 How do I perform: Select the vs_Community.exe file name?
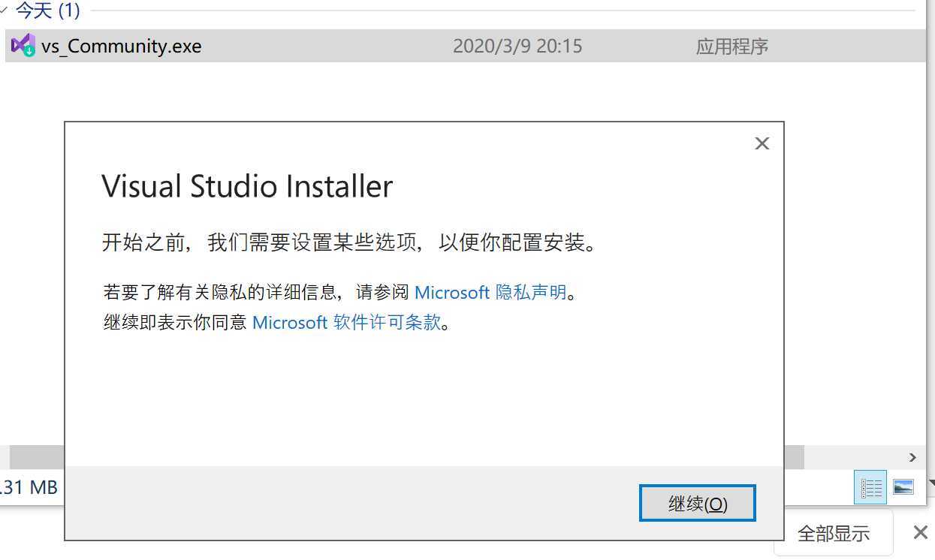(x=122, y=47)
